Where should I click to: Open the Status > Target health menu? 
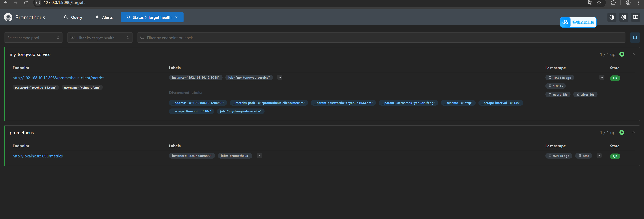[152, 17]
